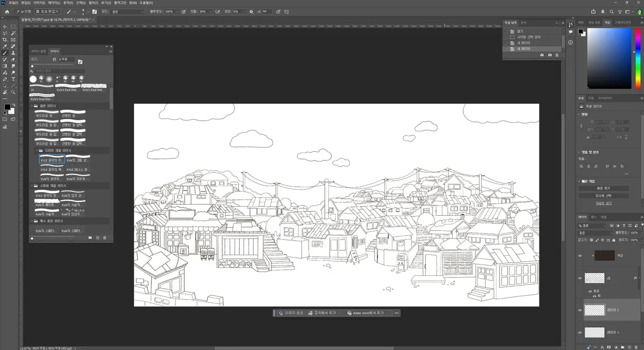The image size is (644, 350).
Task: Select the Pen tool
Action: [x=5, y=79]
